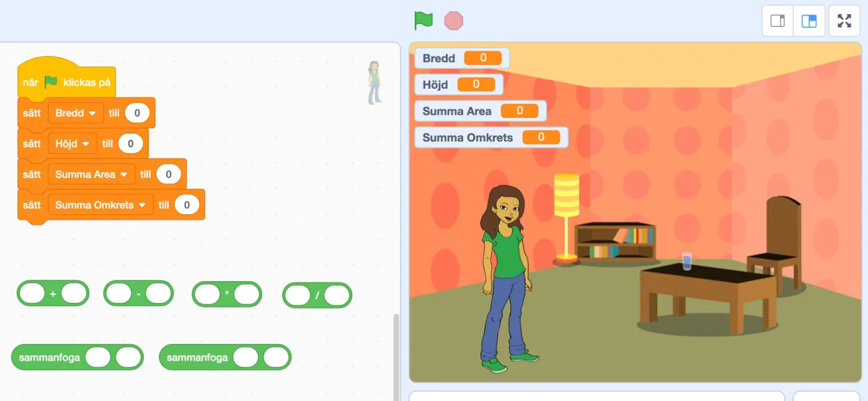868x401 pixels.
Task: Click the value field of the sätt Summa Omkrets block
Action: [187, 205]
